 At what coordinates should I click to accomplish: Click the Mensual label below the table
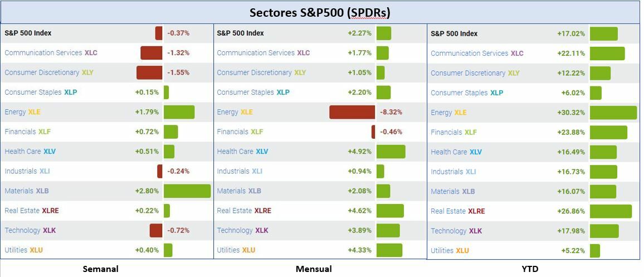(314, 269)
